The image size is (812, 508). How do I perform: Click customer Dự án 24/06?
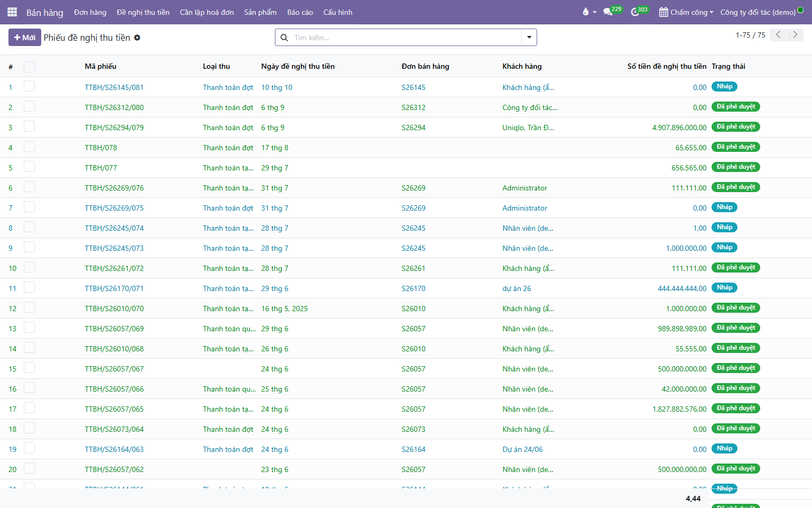coord(522,449)
